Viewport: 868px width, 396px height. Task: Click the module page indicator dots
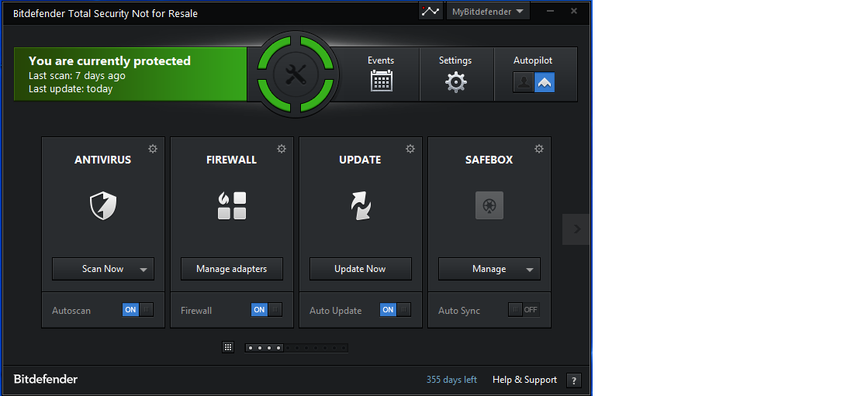tap(297, 348)
